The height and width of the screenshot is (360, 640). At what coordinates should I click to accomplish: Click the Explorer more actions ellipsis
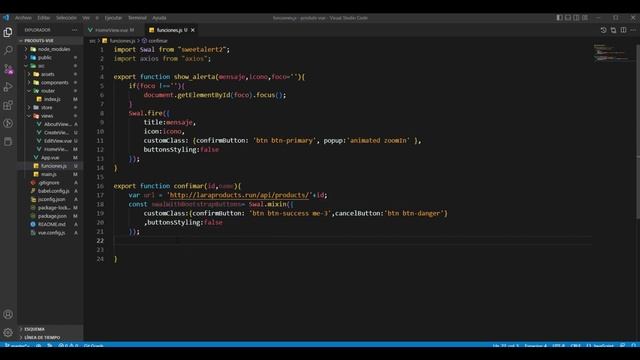(74, 30)
